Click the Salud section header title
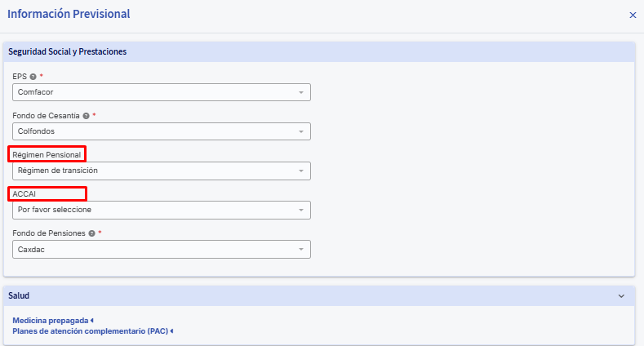The width and height of the screenshot is (644, 346). click(19, 295)
